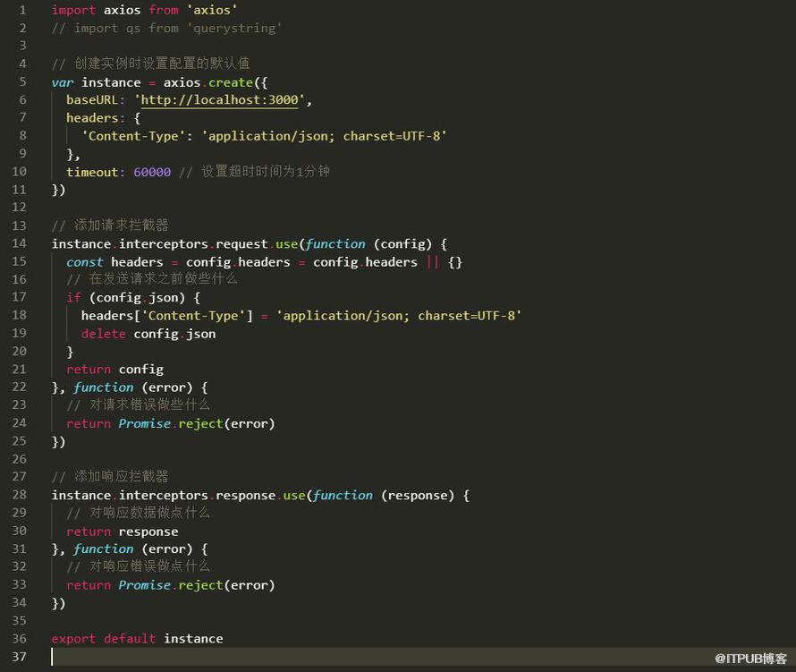Click headers['Content-Type'] on line 18

coord(167,316)
